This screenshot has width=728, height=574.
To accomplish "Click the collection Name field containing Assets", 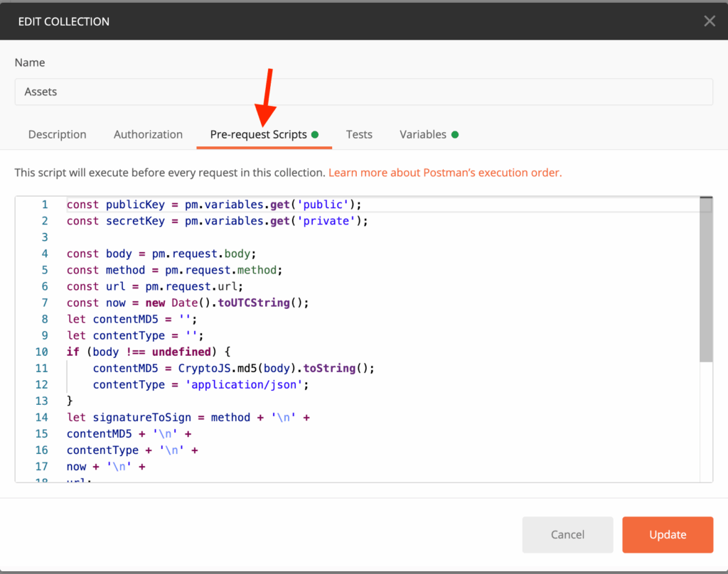I will (x=364, y=91).
